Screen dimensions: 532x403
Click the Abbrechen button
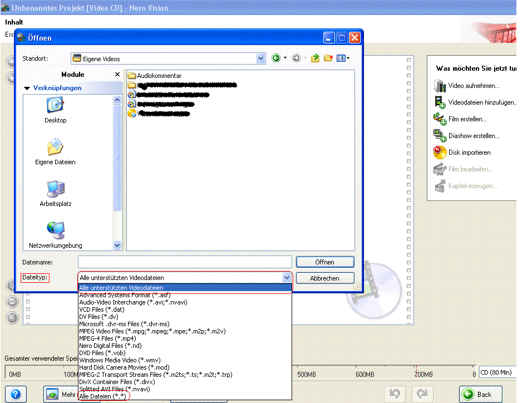click(x=324, y=278)
